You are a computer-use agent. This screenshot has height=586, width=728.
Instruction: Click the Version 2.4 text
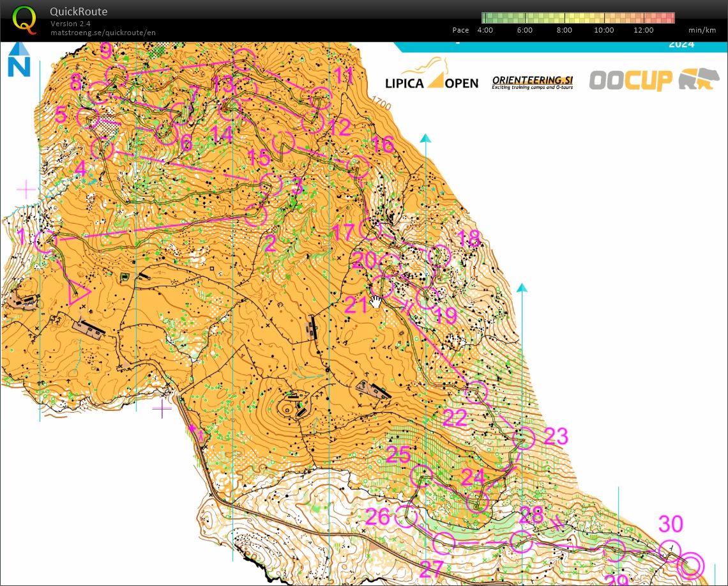tap(70, 22)
